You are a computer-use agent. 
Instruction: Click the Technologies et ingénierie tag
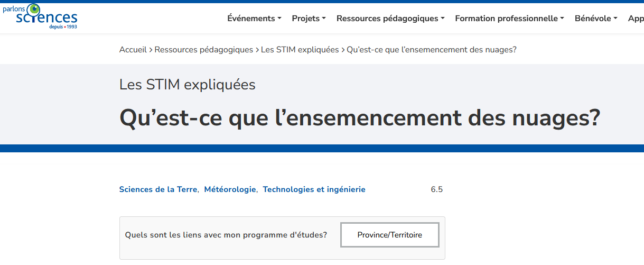(x=314, y=189)
